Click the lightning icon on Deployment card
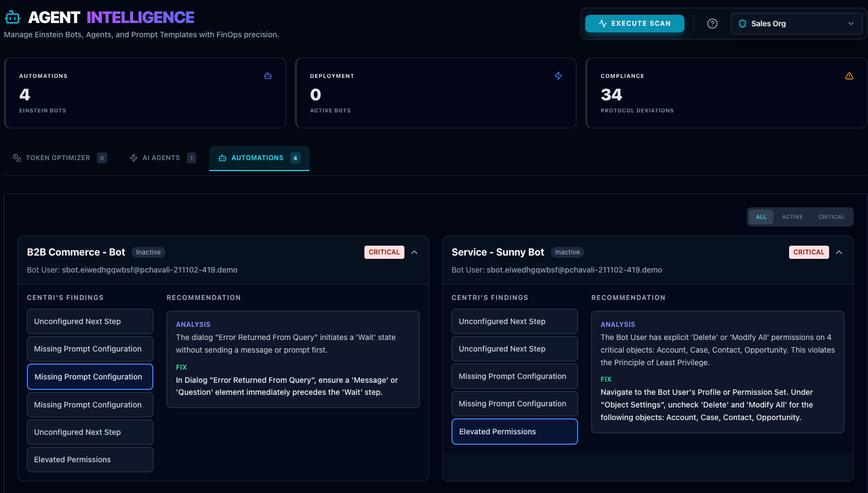868x493 pixels. click(x=558, y=76)
